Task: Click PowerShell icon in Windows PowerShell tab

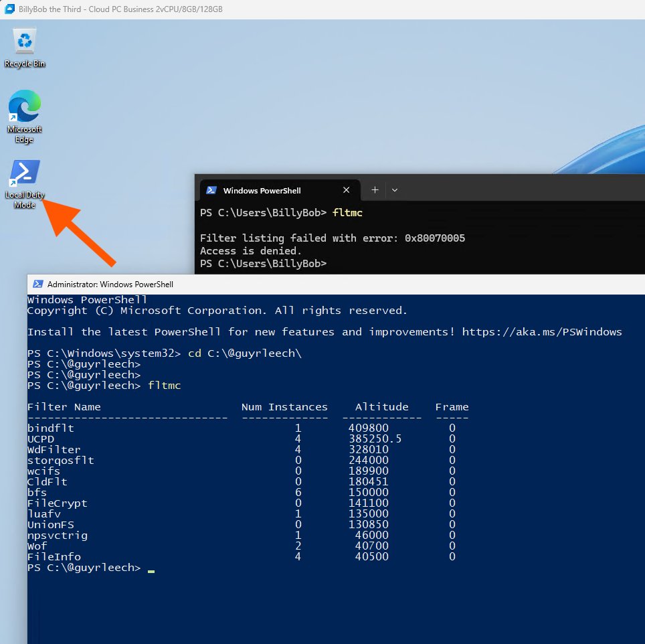Action: pyautogui.click(x=211, y=190)
